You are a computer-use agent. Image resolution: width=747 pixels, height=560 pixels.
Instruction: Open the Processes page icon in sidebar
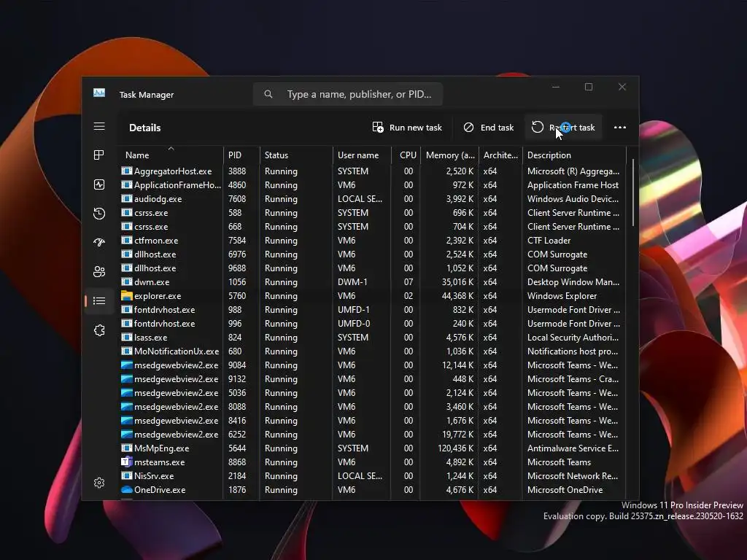click(x=99, y=155)
